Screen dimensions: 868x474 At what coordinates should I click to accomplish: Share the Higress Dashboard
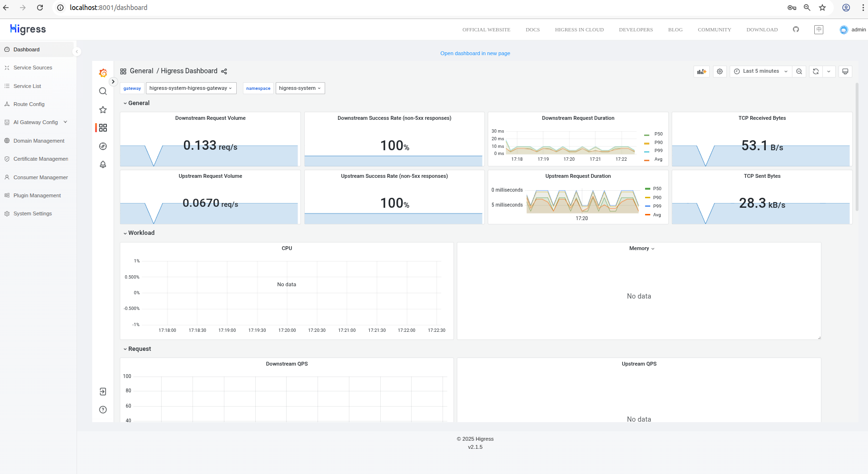(224, 71)
